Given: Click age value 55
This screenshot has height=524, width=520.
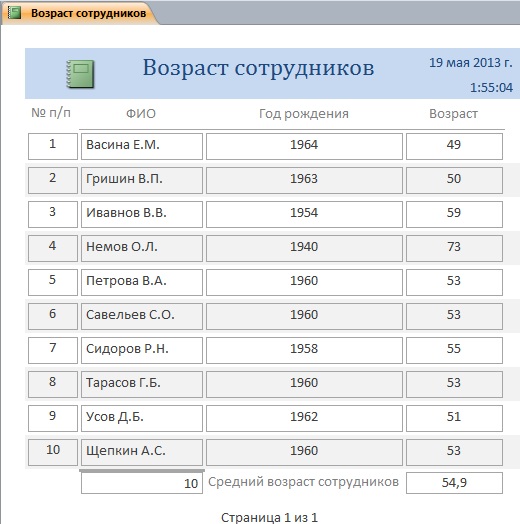Looking at the screenshot, I should [454, 350].
